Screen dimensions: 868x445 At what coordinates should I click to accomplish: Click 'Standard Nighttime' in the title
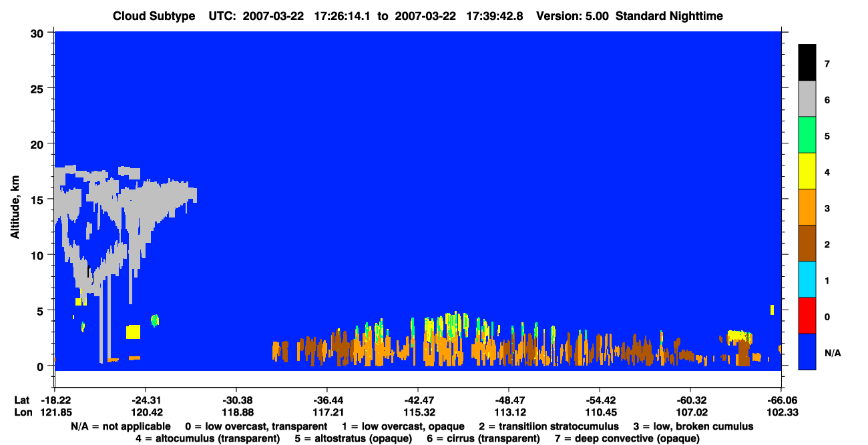coord(670,16)
